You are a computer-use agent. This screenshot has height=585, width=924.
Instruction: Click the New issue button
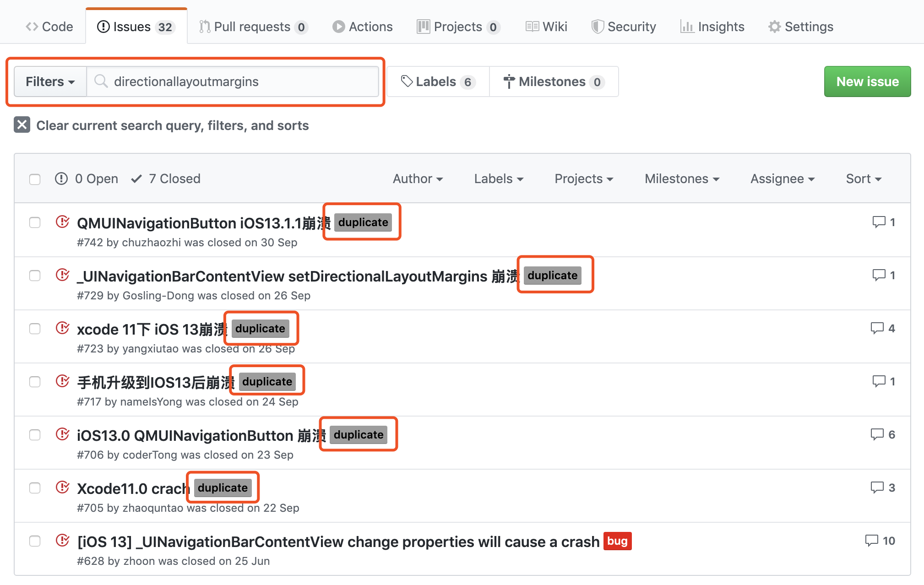click(x=867, y=81)
